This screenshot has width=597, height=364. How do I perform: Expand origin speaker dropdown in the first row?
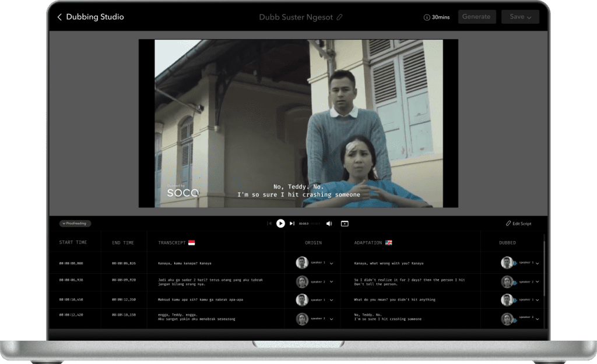(331, 263)
